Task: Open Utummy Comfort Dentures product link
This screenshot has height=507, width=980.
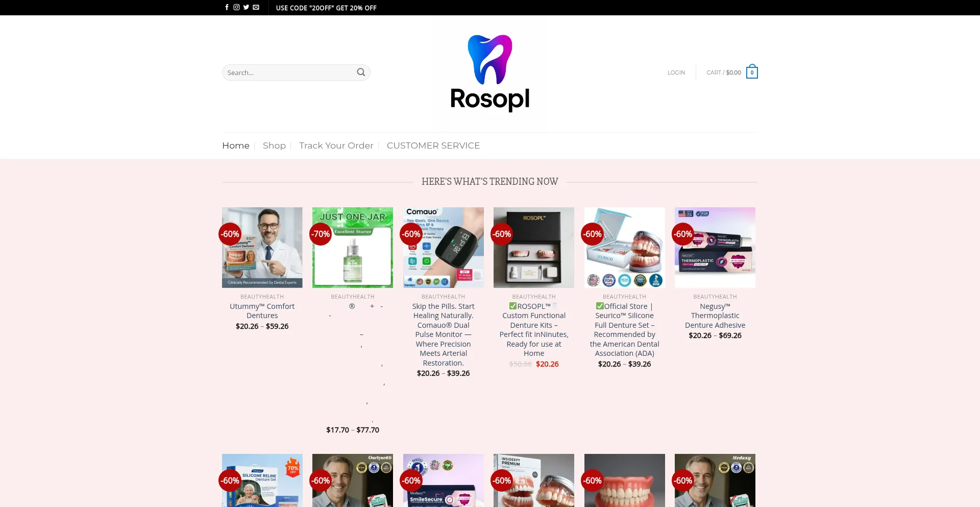Action: (x=262, y=311)
